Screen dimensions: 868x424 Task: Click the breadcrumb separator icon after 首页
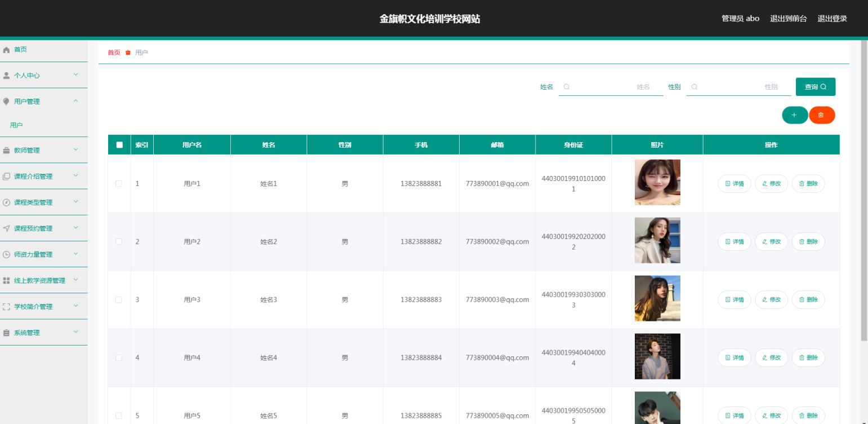point(128,52)
